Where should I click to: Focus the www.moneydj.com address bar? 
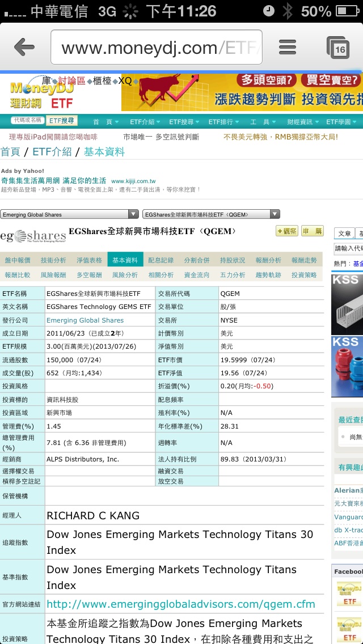click(x=156, y=47)
